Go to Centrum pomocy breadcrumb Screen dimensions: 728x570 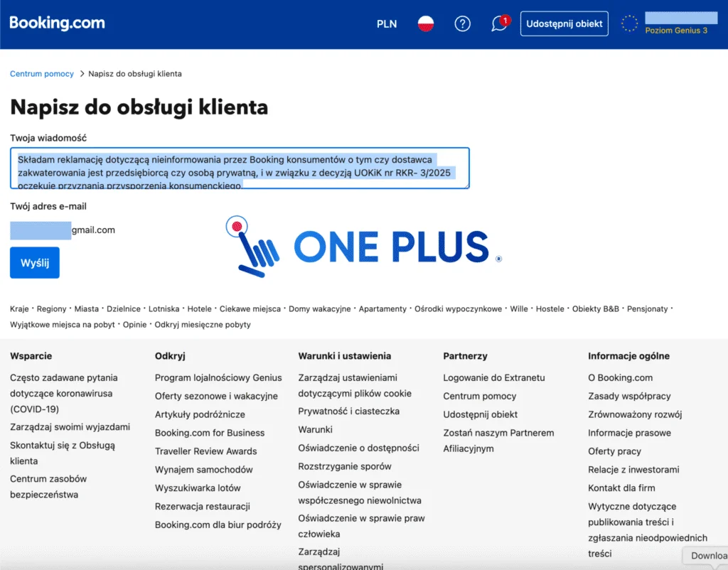point(42,74)
